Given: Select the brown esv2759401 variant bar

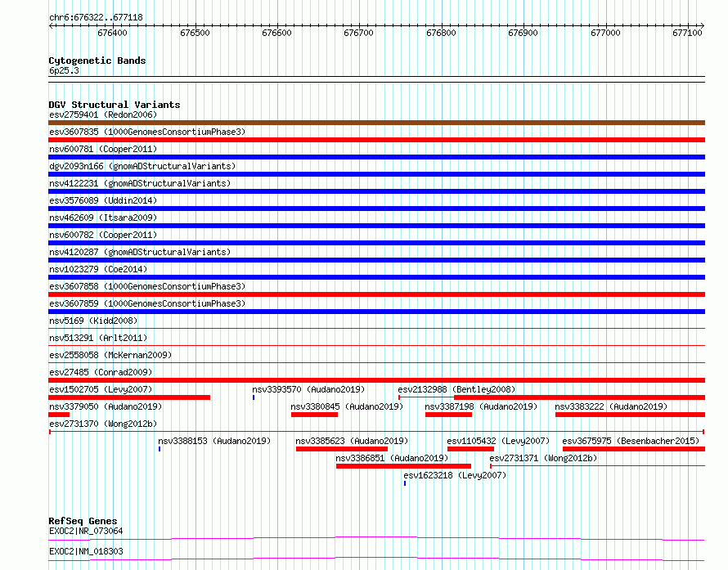Looking at the screenshot, I should pos(376,123).
